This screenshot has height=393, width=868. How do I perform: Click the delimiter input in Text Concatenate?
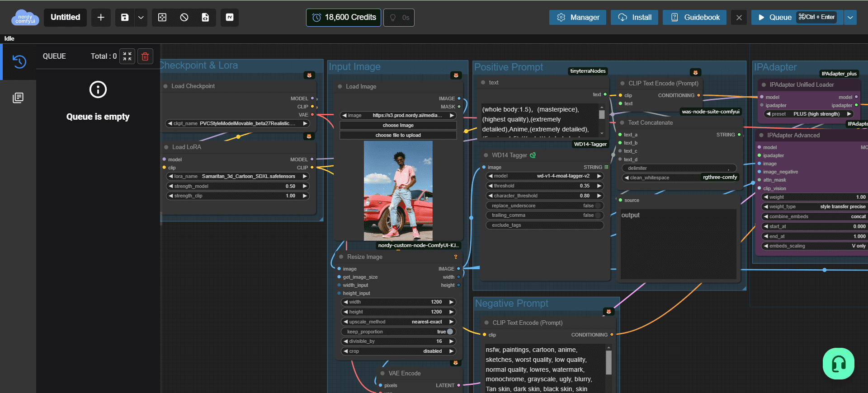(679, 168)
